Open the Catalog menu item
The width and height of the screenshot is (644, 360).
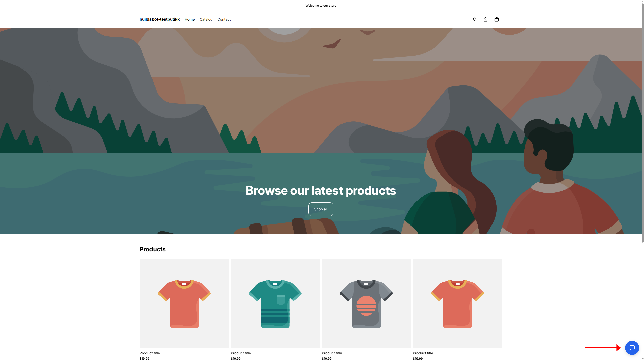pyautogui.click(x=206, y=19)
